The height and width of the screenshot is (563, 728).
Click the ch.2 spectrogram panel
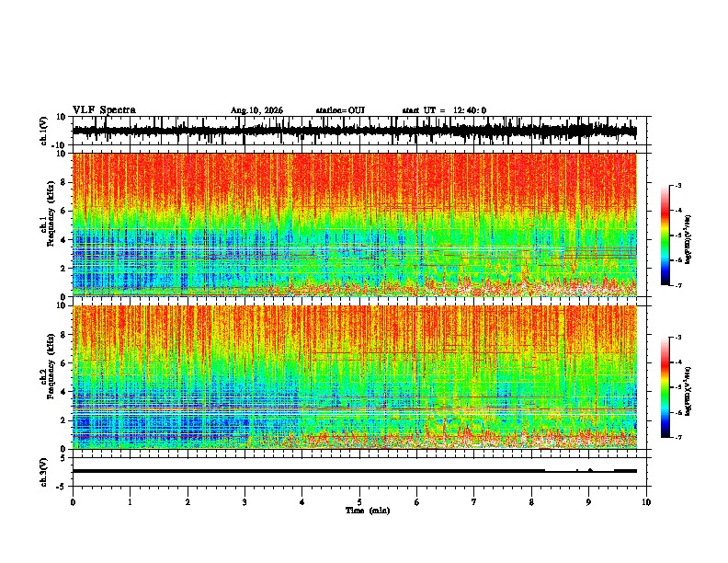354,377
